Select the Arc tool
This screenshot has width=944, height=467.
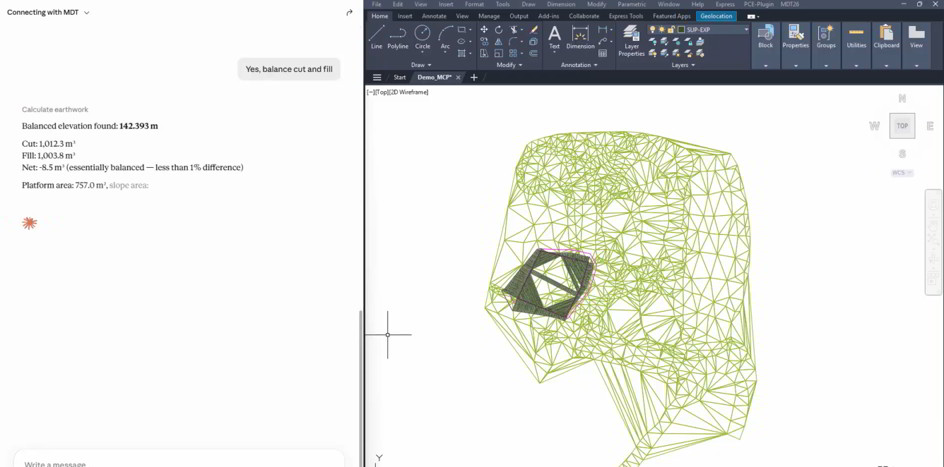(445, 37)
